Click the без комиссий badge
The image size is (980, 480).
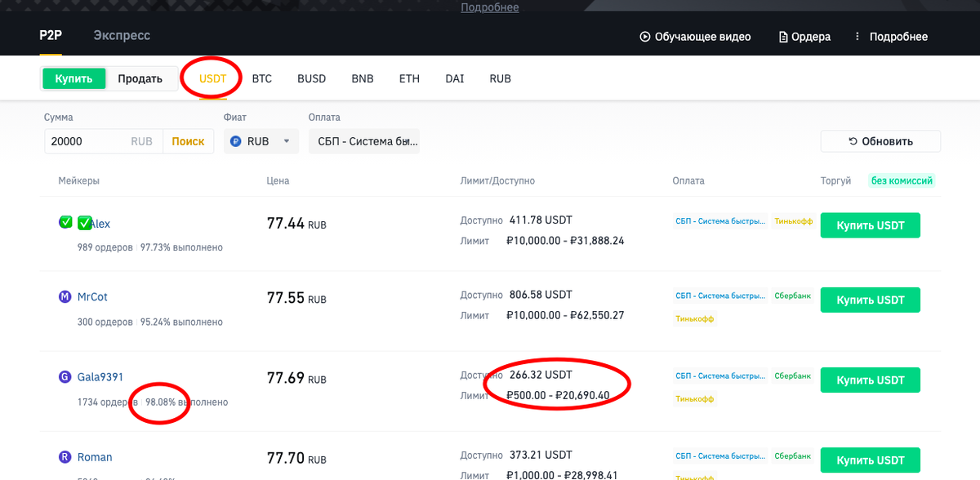[x=902, y=180]
